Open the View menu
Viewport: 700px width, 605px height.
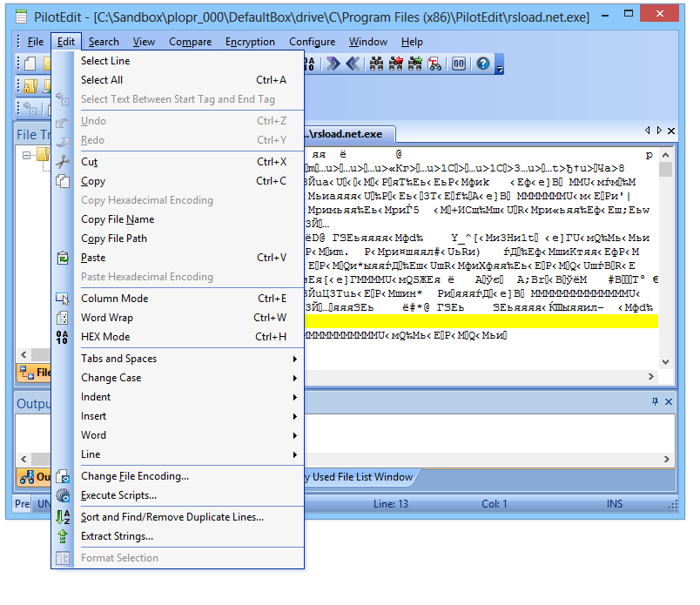(144, 42)
